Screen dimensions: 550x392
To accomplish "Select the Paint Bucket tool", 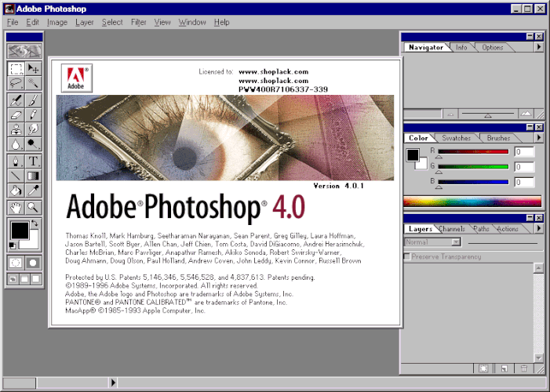I will (16, 191).
